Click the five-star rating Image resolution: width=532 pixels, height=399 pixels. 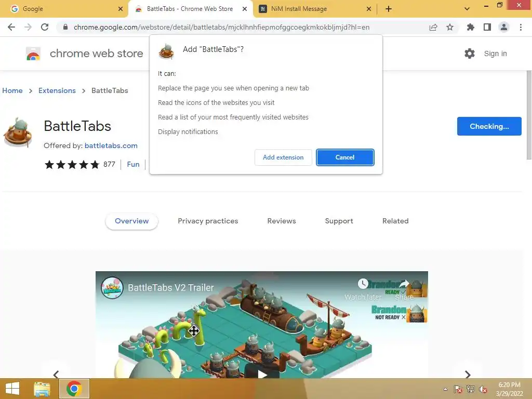coord(72,165)
